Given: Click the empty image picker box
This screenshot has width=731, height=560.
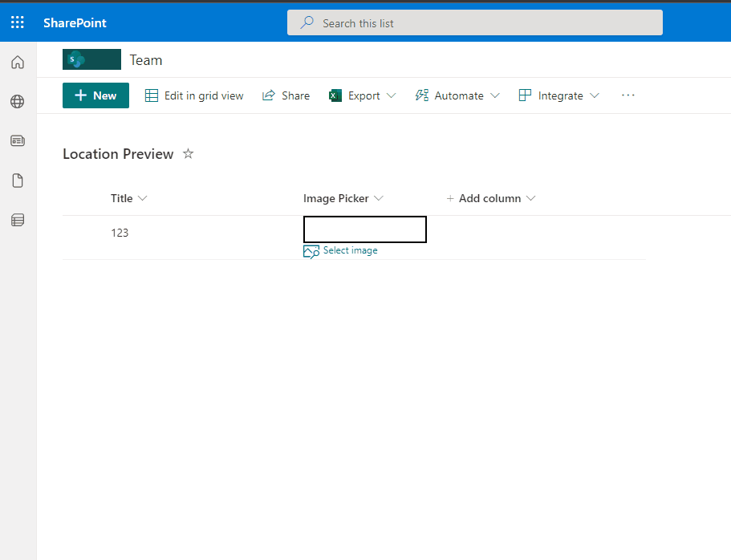Looking at the screenshot, I should (365, 229).
